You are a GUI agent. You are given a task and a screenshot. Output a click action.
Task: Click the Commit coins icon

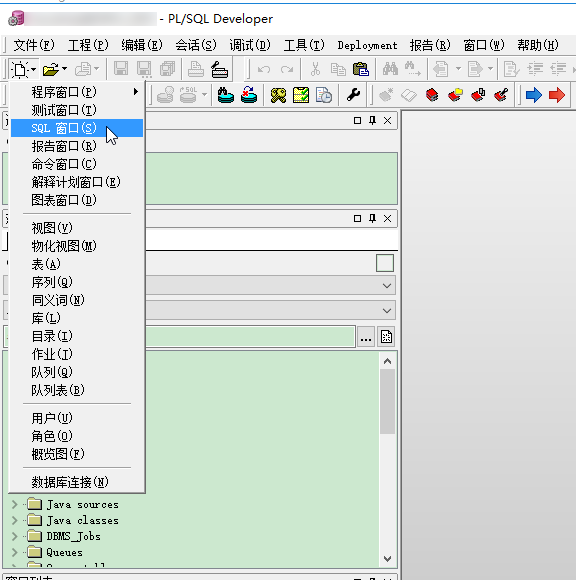coord(165,95)
